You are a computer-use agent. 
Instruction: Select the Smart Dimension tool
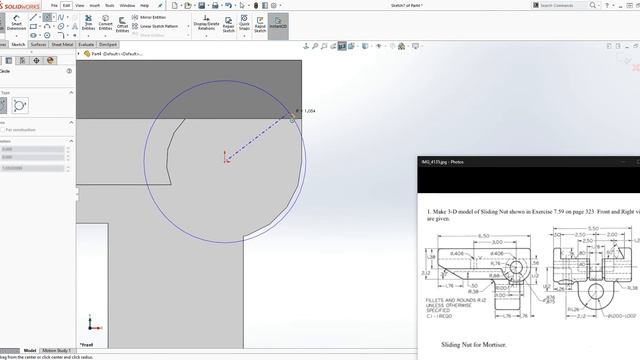pos(16,23)
